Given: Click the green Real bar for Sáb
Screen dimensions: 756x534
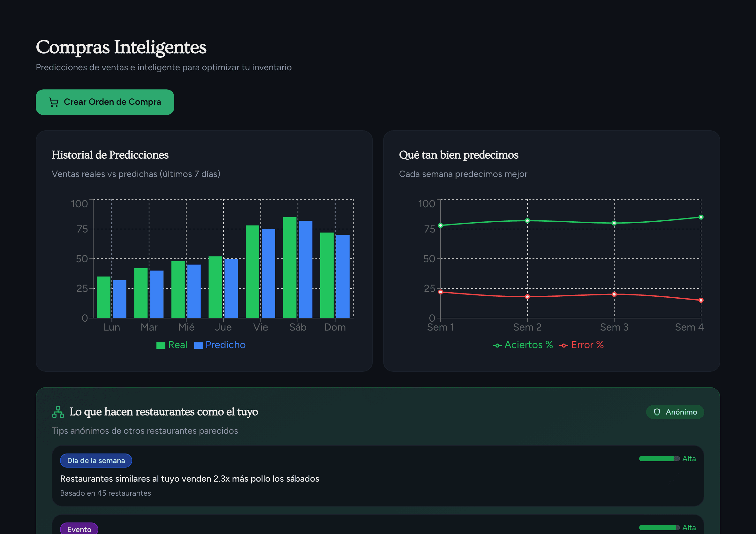Looking at the screenshot, I should click(x=290, y=268).
